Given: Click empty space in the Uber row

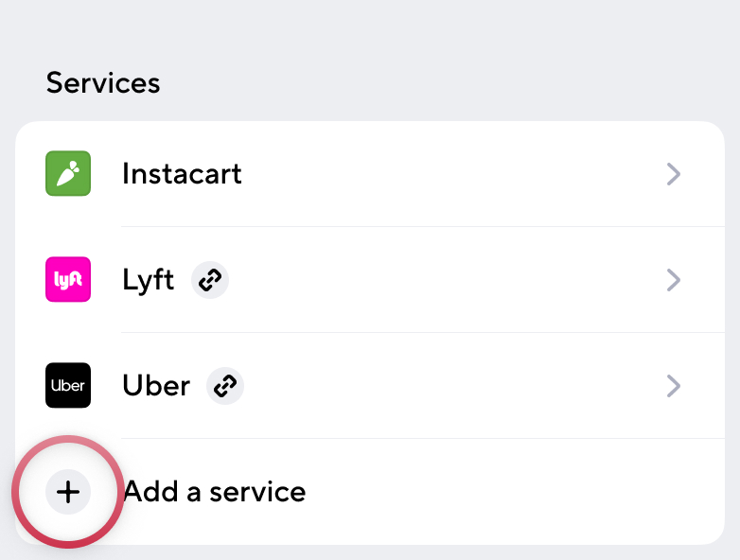Looking at the screenshot, I should point(454,386).
